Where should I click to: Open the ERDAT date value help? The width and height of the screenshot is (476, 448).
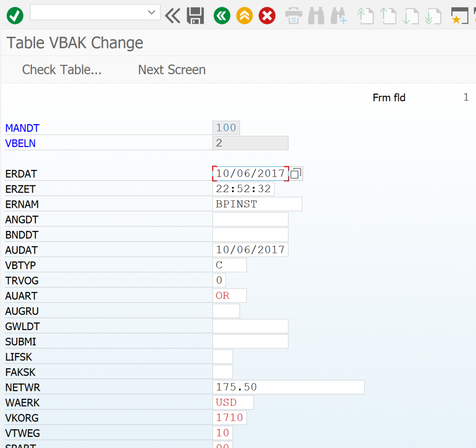(x=296, y=174)
